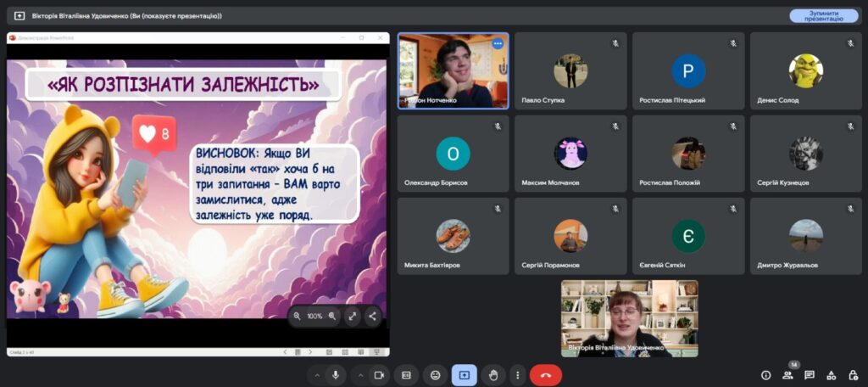Viewport: 868px width, 387px height.
Task: Turn off the camera
Action: 379,375
